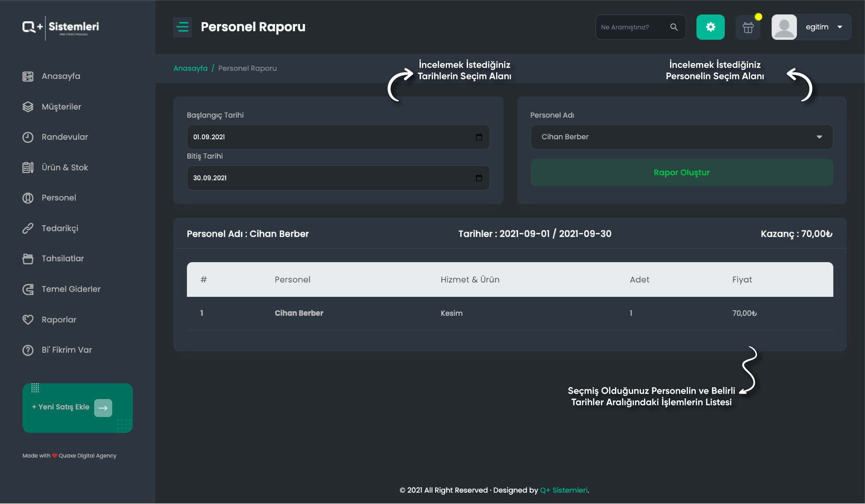Click the Rapor Oluştur button
Screen dimensions: 865x504
click(x=682, y=172)
